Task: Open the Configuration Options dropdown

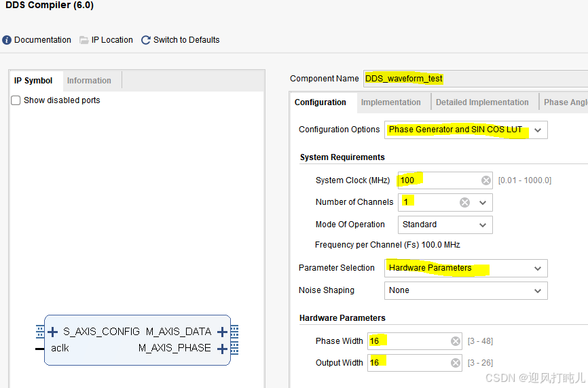Action: [x=466, y=130]
